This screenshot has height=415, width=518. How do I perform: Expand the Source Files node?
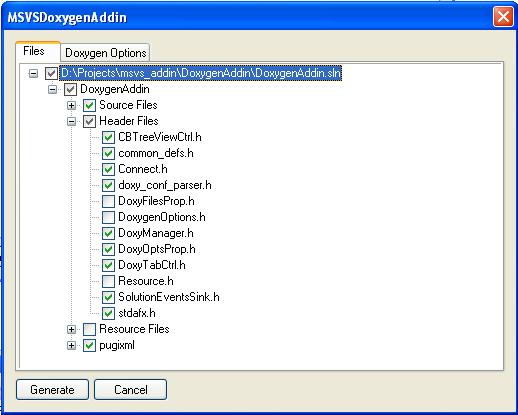tap(71, 106)
